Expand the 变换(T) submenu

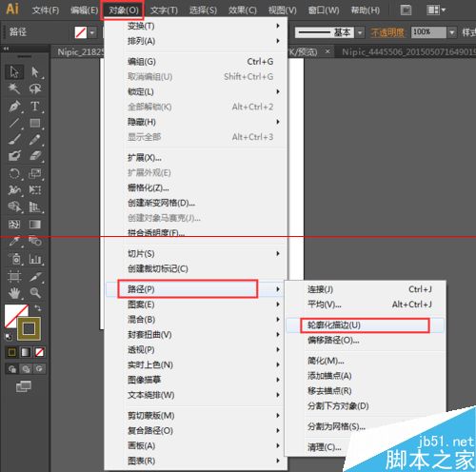pos(197,26)
